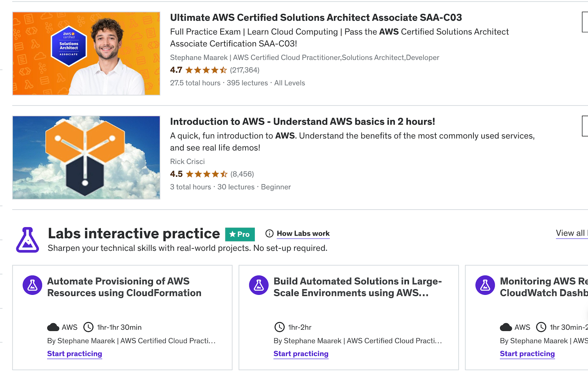This screenshot has height=372, width=588.
Task: Open the Ultimate AWS SAA-C03 course title
Action: (x=316, y=18)
